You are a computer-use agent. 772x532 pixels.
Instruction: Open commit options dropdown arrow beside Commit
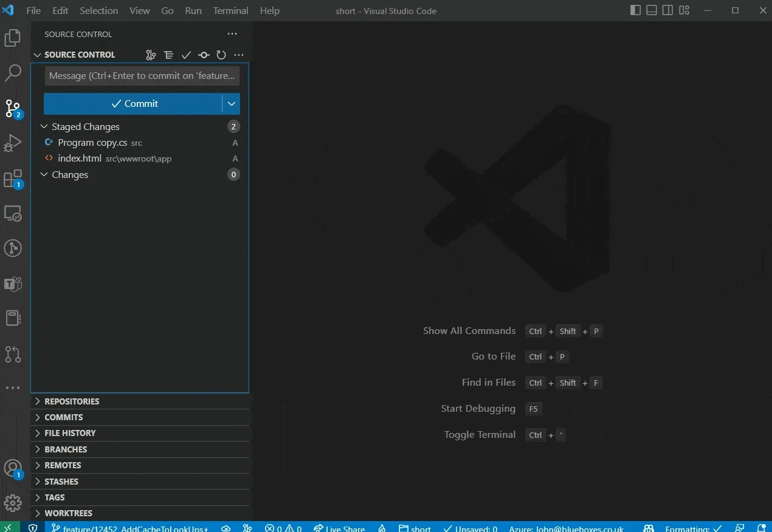(231, 104)
